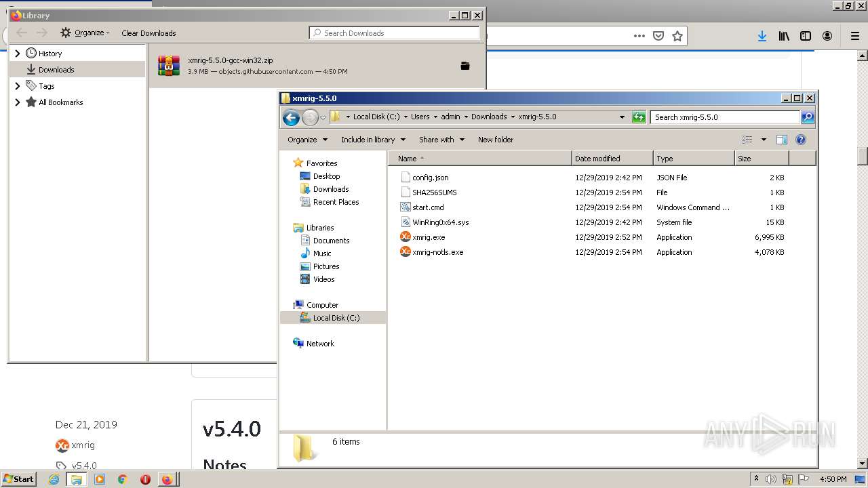The height and width of the screenshot is (488, 868).
Task: Show hidden tray icons arrow
Action: coord(756,479)
